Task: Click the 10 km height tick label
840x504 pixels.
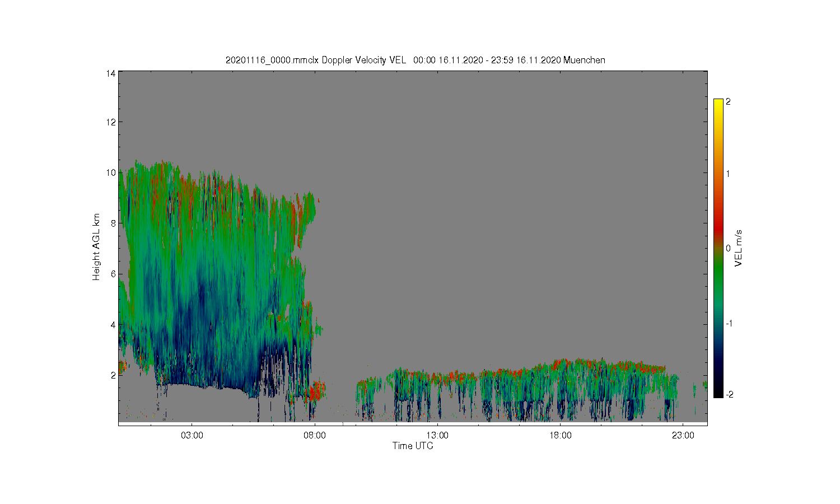Action: (111, 172)
